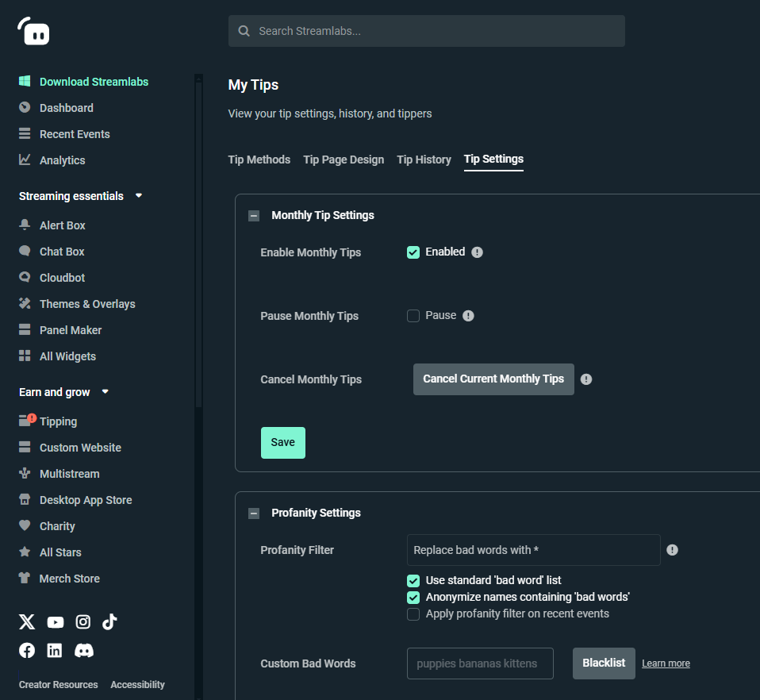Select Cloudbot from the sidebar
Image resolution: width=760 pixels, height=700 pixels.
click(x=60, y=277)
